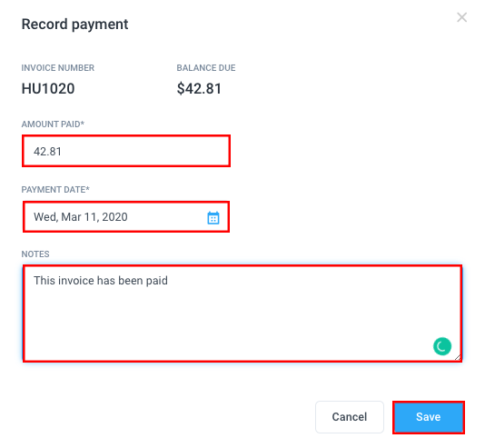Cancel the payment recording

(x=350, y=417)
